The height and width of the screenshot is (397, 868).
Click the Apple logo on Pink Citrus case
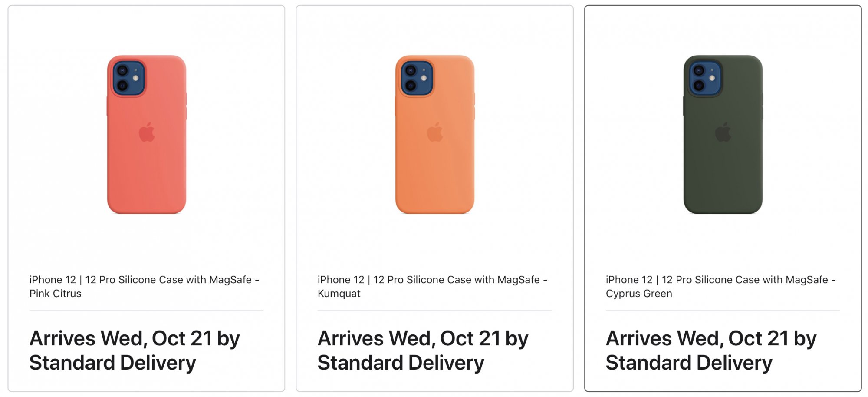click(x=147, y=132)
